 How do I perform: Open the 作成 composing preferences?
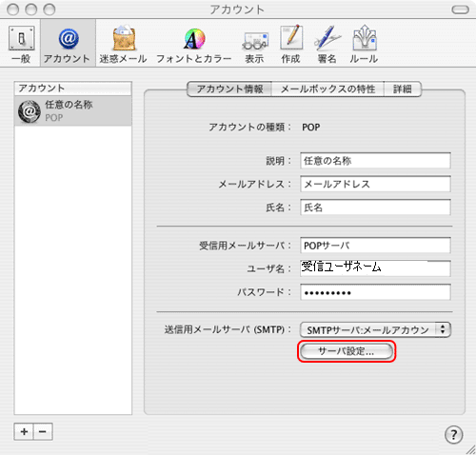[x=290, y=44]
